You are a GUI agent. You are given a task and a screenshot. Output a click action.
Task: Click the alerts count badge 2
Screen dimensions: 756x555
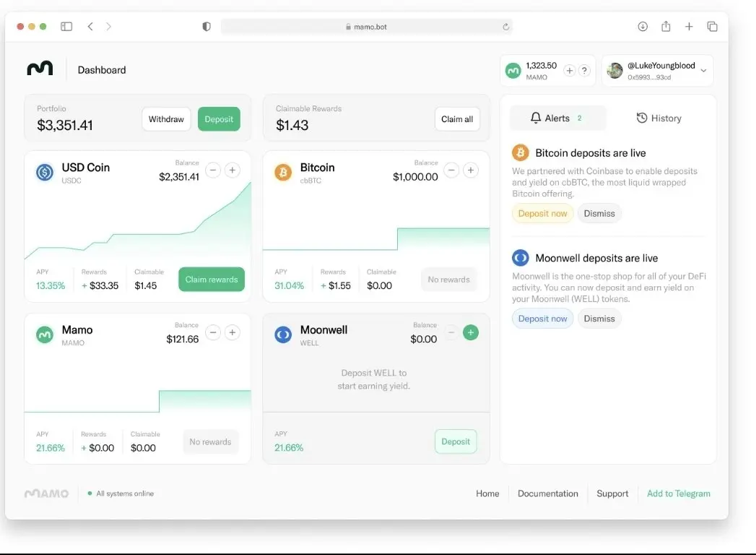(x=579, y=119)
